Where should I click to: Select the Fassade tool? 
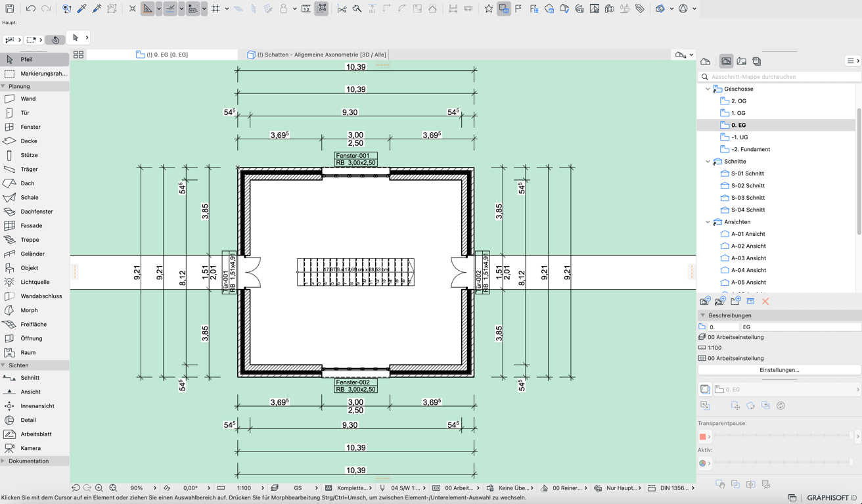pyautogui.click(x=34, y=225)
